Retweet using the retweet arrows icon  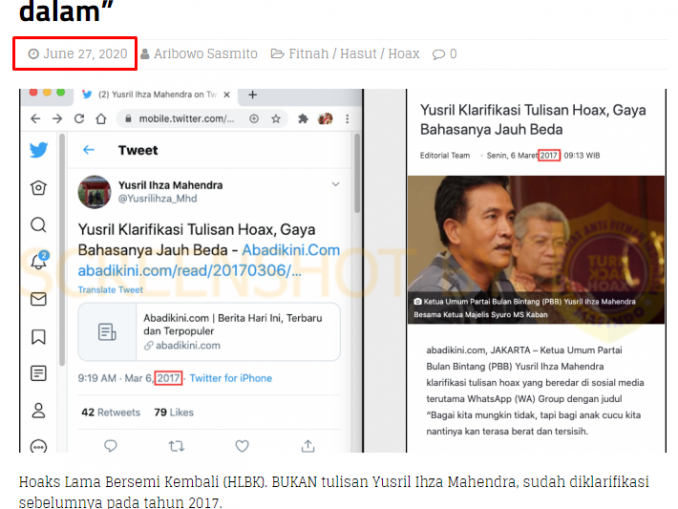pos(176,445)
